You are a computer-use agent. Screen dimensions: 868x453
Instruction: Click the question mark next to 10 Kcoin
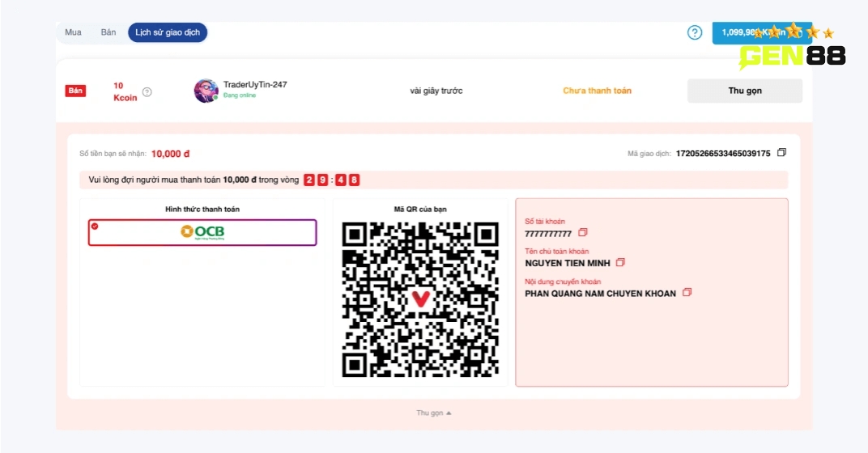tap(147, 92)
